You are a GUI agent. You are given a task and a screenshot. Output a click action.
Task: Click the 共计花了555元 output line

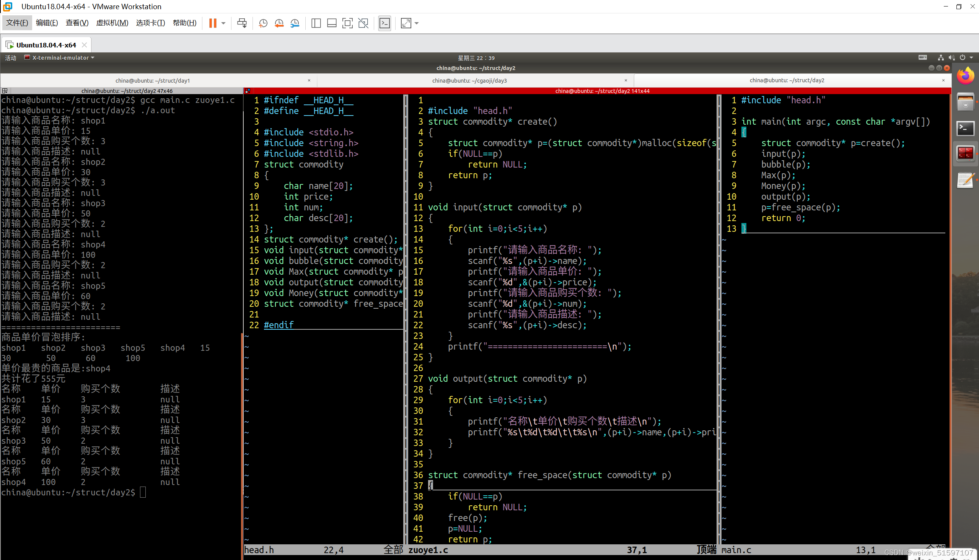tap(33, 378)
